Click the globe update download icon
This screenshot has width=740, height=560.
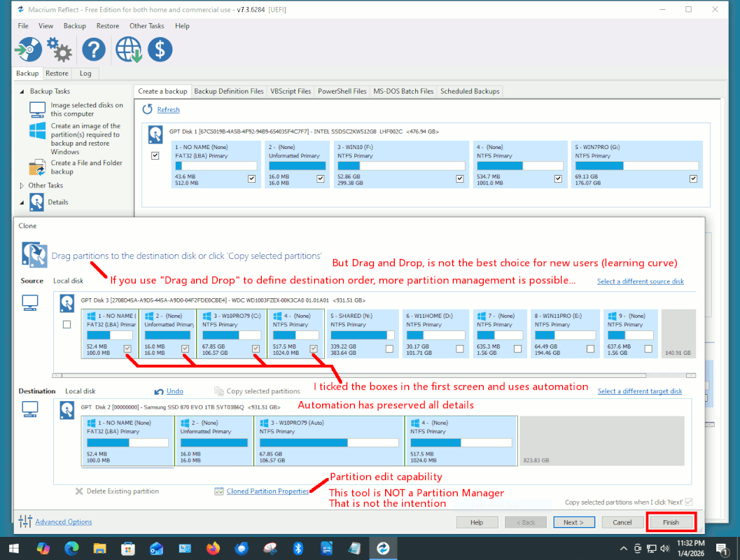tap(128, 50)
